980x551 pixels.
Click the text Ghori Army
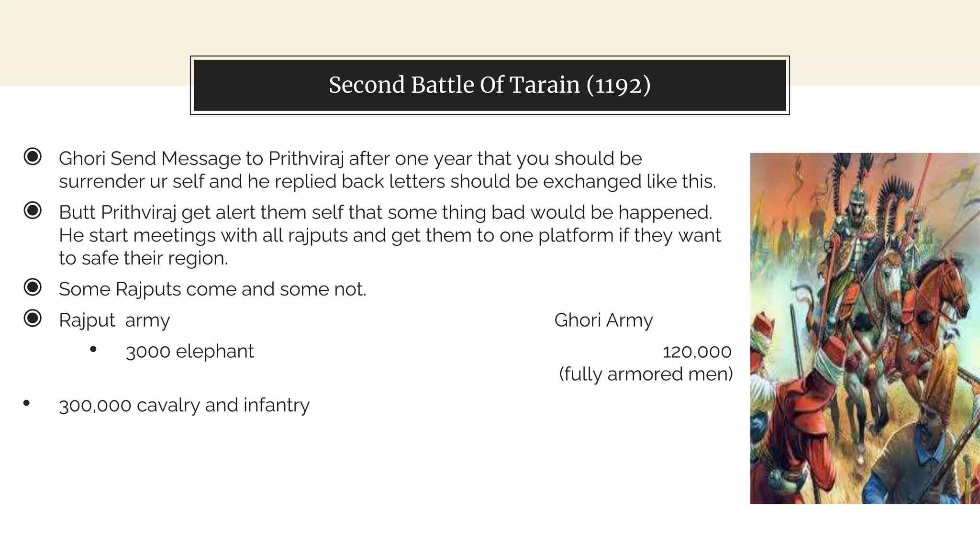click(x=603, y=320)
